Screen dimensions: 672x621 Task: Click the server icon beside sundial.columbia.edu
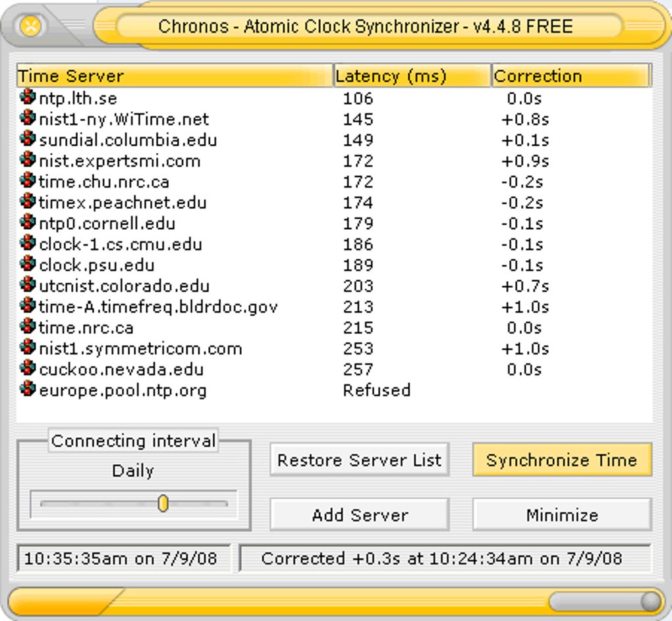click(28, 139)
